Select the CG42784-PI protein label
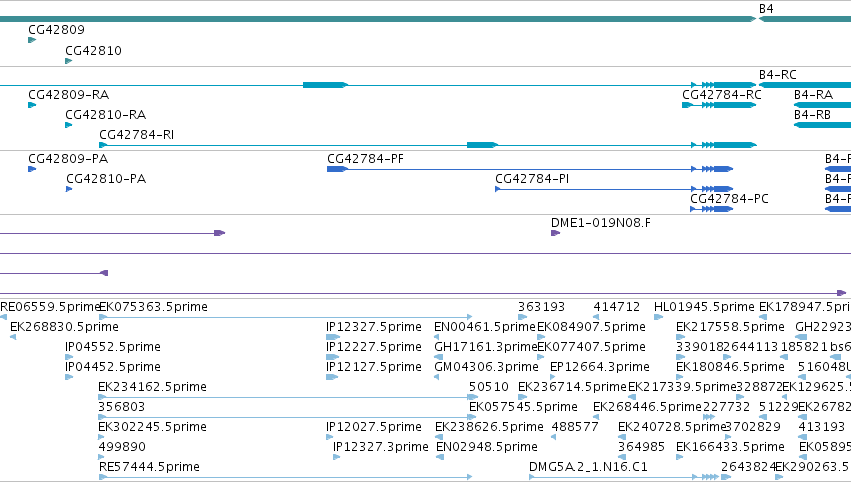851x482 pixels. (x=532, y=179)
